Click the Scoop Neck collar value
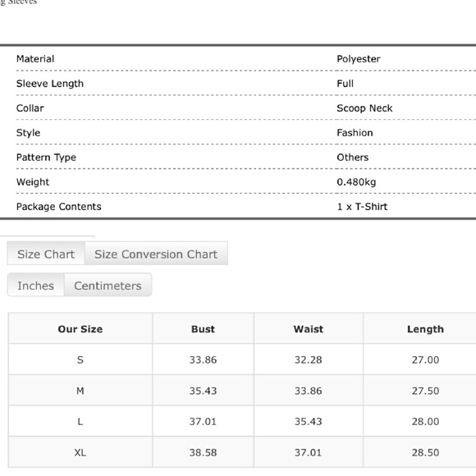476x476 pixels. [364, 108]
